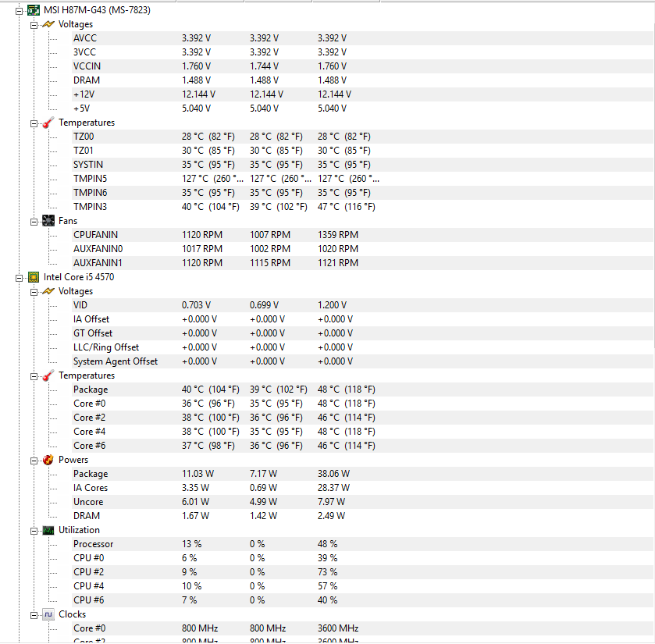The width and height of the screenshot is (655, 644).
Task: Click the voltage icon under MSI H87M-G43
Action: 48,24
